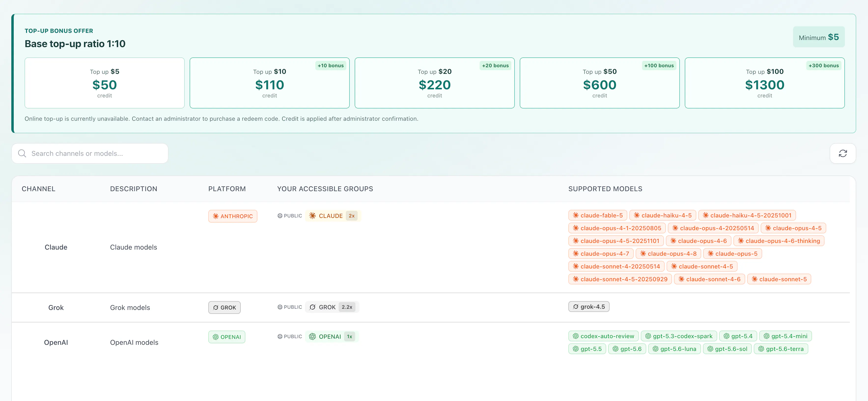Click the claude-haiku-4-5-20251001 model tag

(x=747, y=215)
